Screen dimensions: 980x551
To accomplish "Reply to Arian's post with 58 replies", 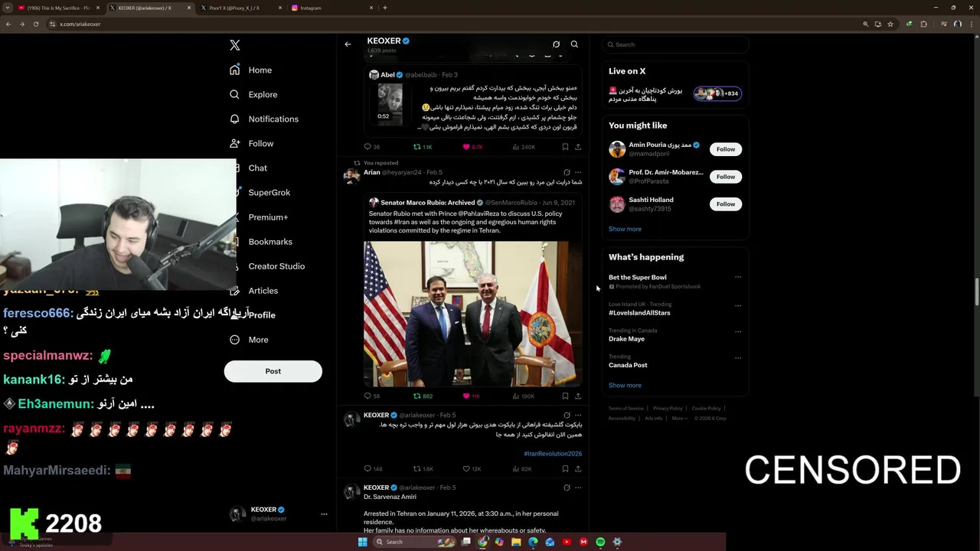I will click(x=371, y=396).
